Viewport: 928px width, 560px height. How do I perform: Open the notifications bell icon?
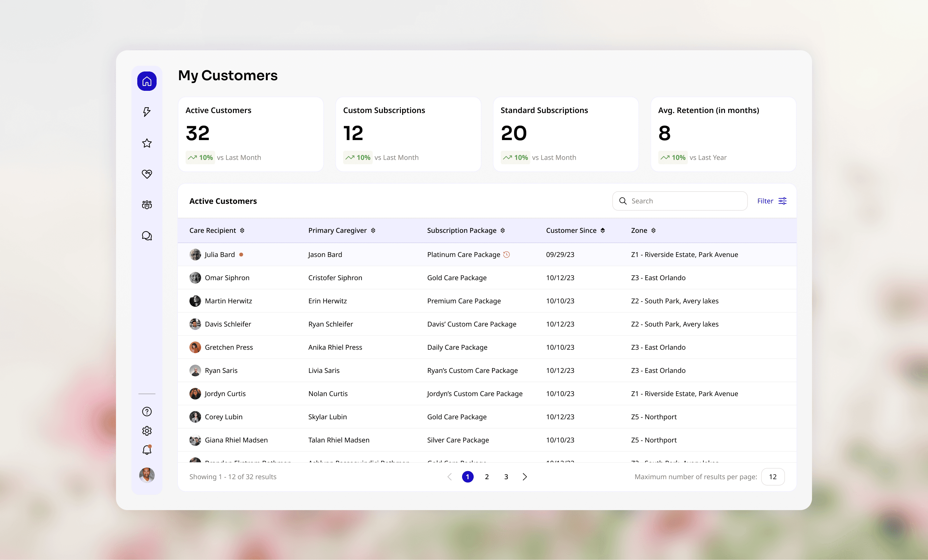[147, 450]
